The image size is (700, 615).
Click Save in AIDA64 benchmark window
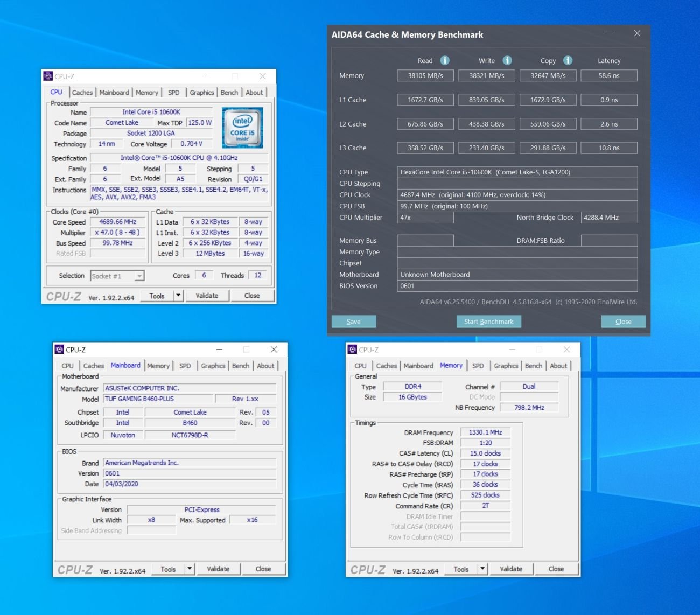point(354,322)
